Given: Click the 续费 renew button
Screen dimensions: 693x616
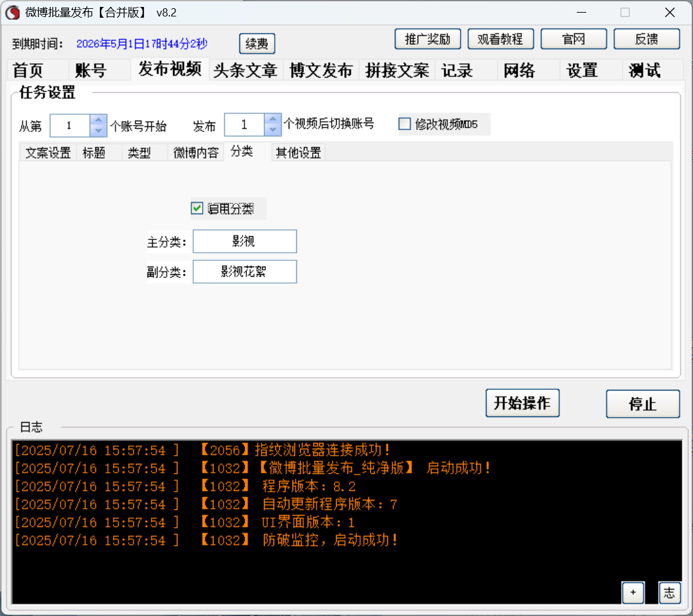Looking at the screenshot, I should click(256, 44).
